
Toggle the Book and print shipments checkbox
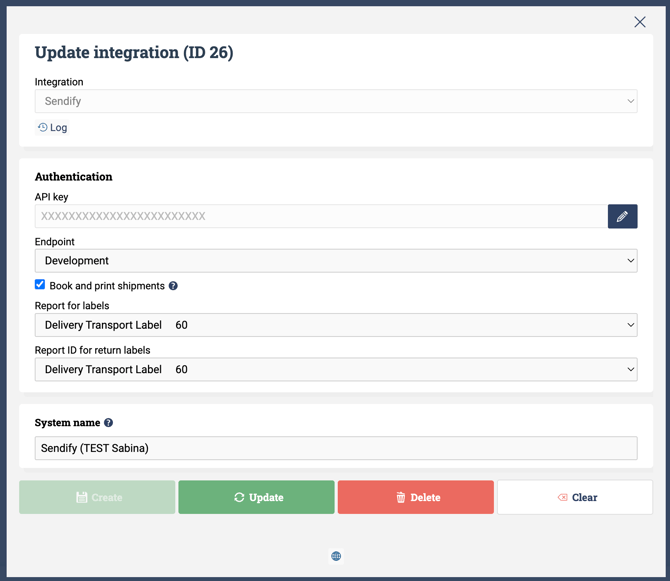[x=40, y=285]
